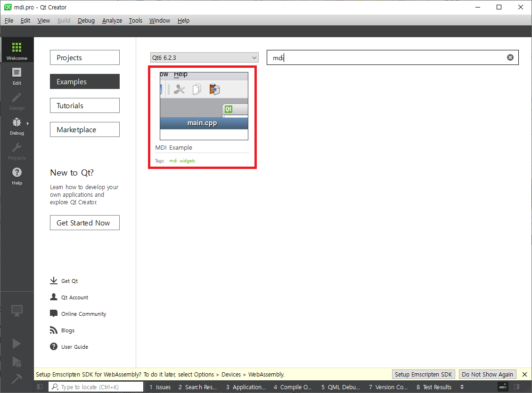Click Get Started Now button
Viewport: 532px width, 393px height.
click(x=85, y=223)
